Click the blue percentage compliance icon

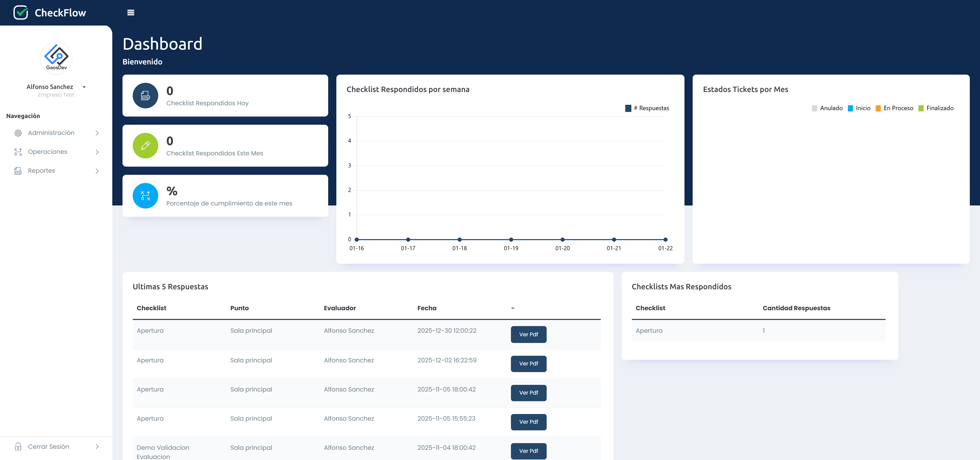pyautogui.click(x=145, y=196)
